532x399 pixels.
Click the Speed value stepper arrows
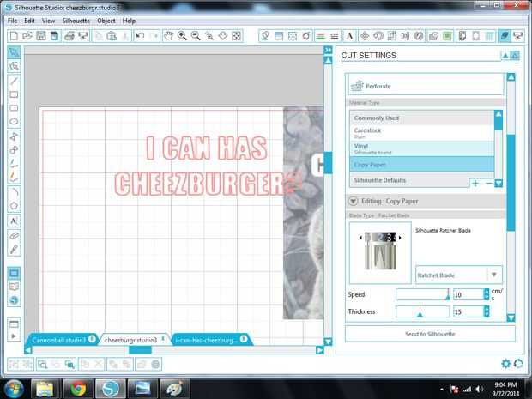pos(487,294)
